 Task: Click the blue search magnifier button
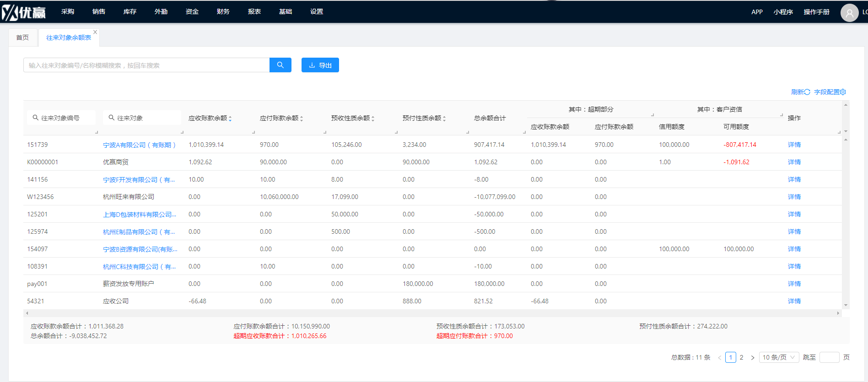[x=280, y=65]
